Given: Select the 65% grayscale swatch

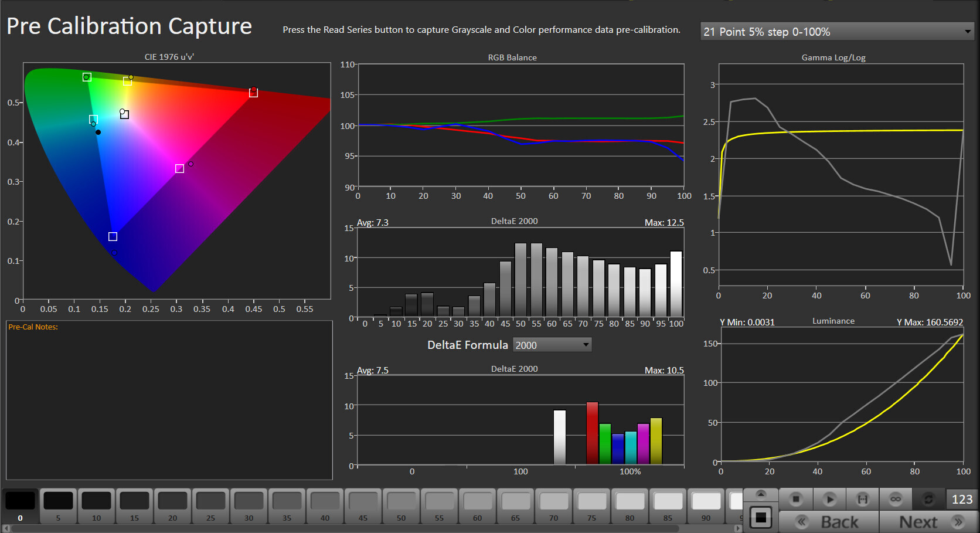Looking at the screenshot, I should [x=516, y=505].
